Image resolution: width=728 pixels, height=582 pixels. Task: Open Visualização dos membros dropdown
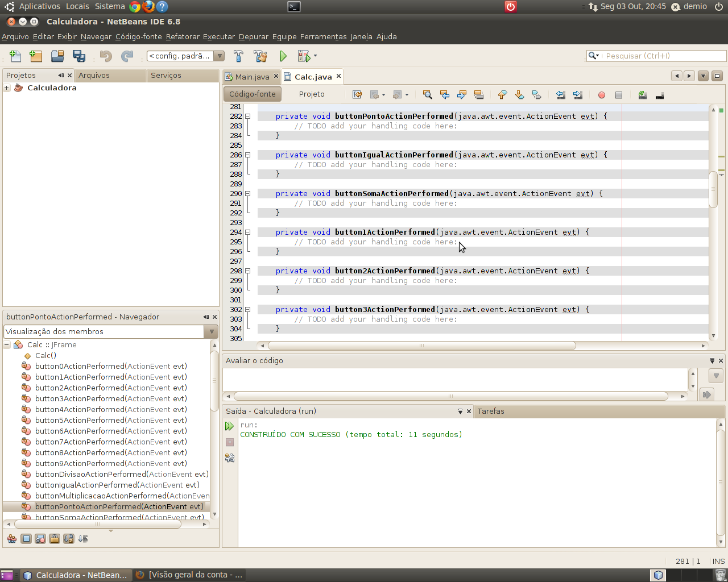[x=212, y=331]
